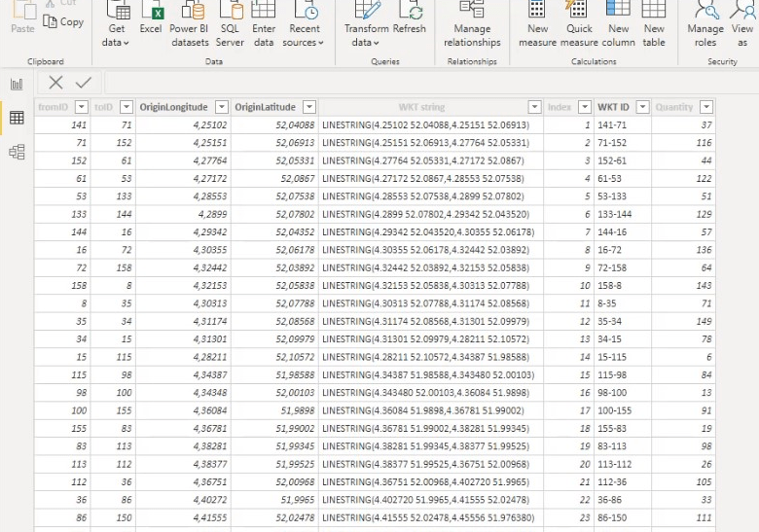Import data from Excel
The width and height of the screenshot is (759, 532).
click(151, 19)
